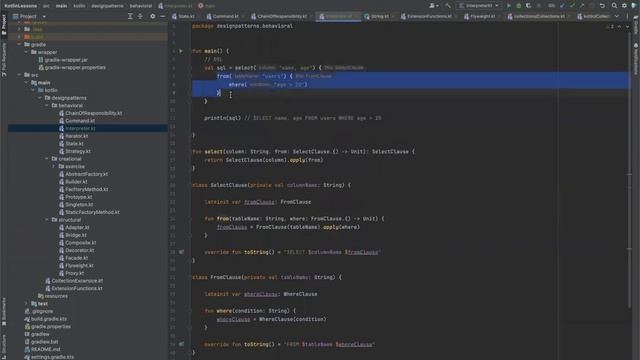The image size is (640, 360).
Task: Select Singleton.kt in project tree
Action: pyautogui.click(x=79, y=204)
